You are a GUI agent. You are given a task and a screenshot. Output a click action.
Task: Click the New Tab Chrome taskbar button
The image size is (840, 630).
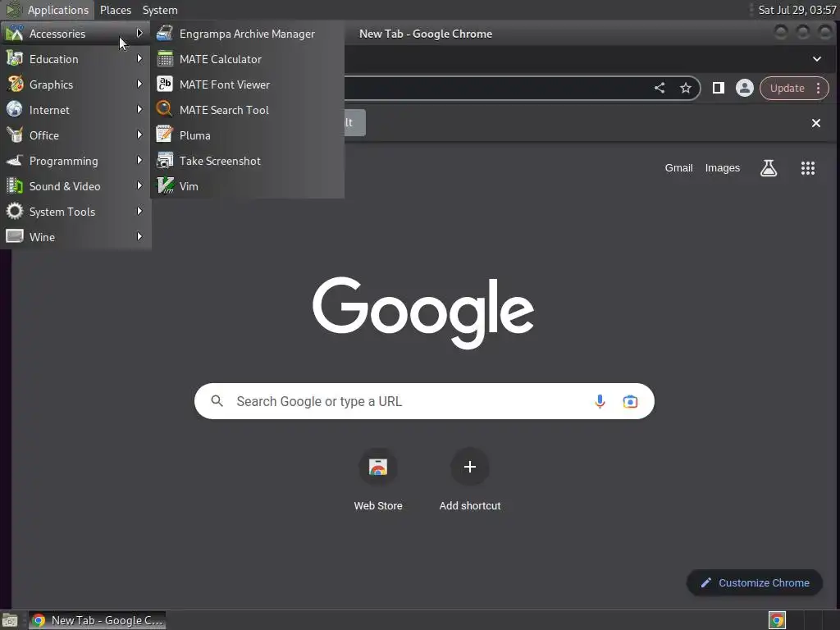click(97, 620)
